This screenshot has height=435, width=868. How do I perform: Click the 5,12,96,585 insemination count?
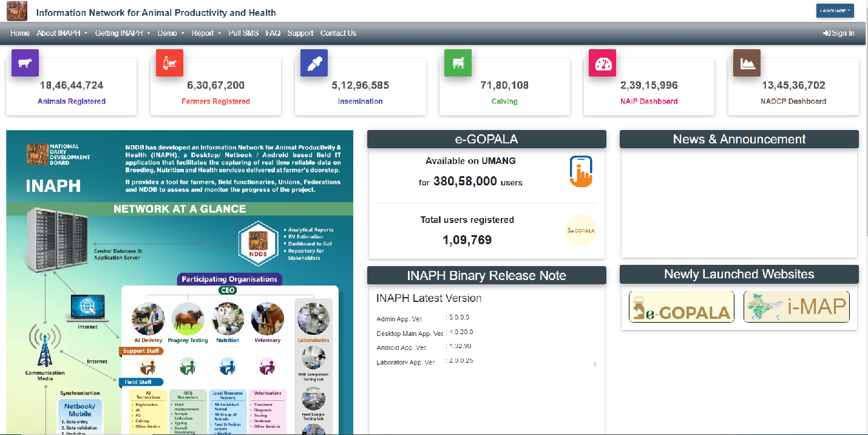pyautogui.click(x=361, y=86)
